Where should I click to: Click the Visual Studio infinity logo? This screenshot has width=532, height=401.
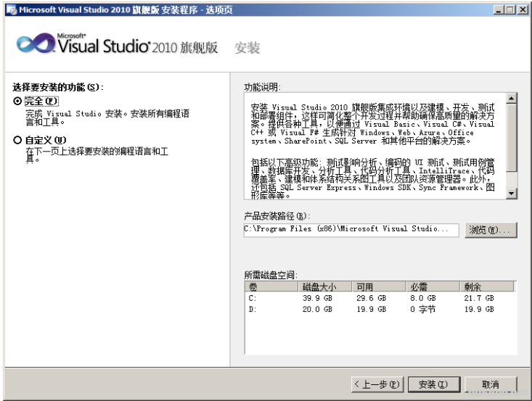coord(36,44)
